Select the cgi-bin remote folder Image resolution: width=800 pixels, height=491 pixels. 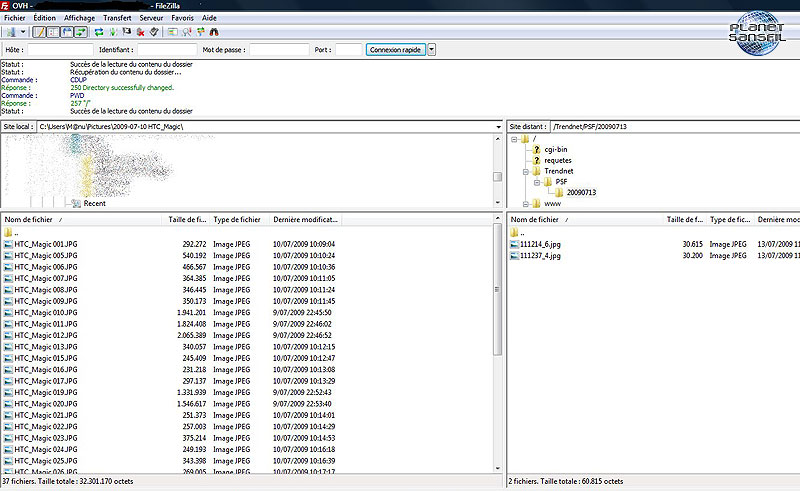(556, 150)
